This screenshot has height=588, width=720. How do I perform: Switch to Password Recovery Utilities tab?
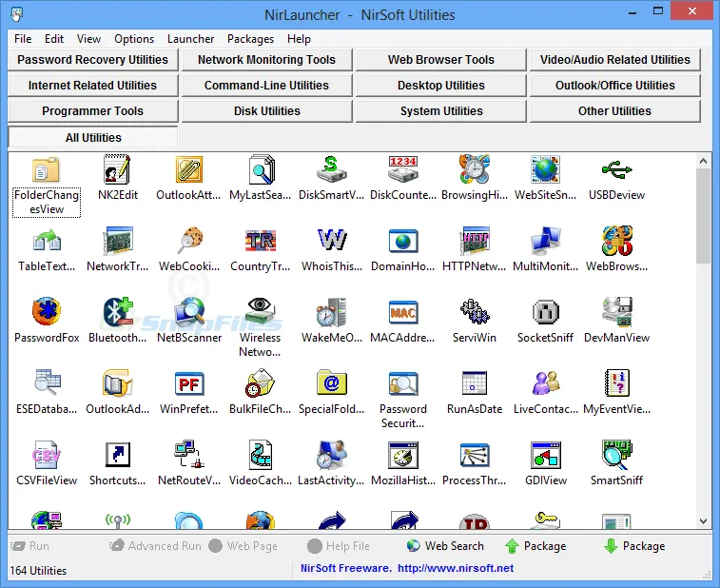tap(93, 60)
